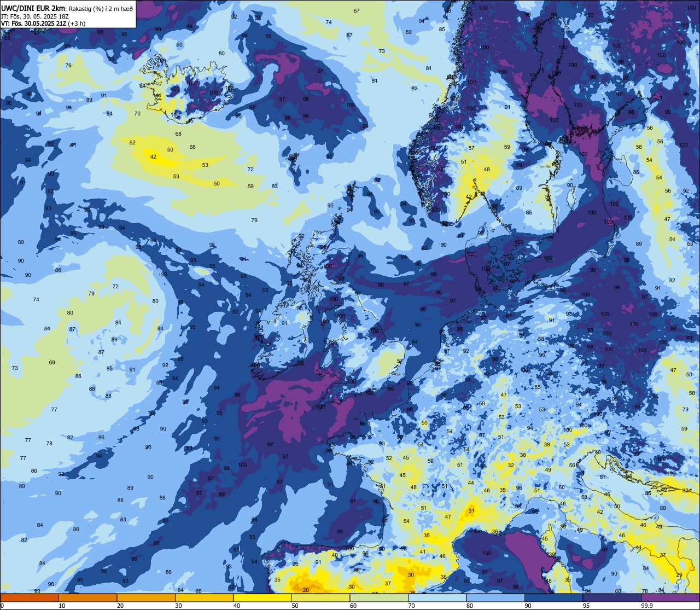Viewport: 700px width, 610px height.
Task: Click the humidity value 29 on the map
Action: click(x=679, y=574)
